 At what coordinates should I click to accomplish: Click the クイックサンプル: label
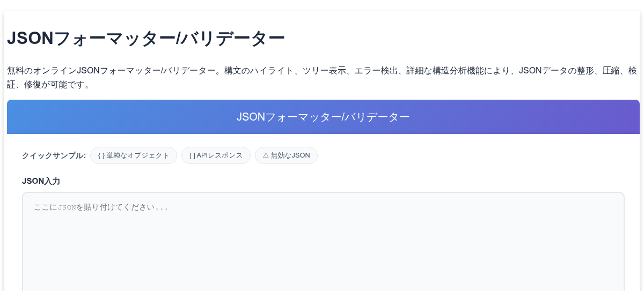tap(54, 155)
